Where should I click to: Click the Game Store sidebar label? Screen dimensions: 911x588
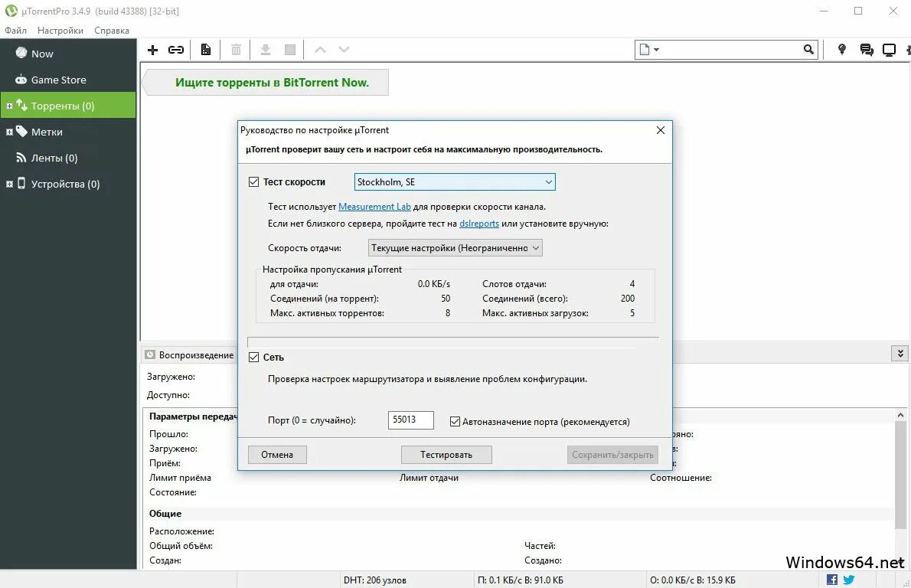click(59, 80)
